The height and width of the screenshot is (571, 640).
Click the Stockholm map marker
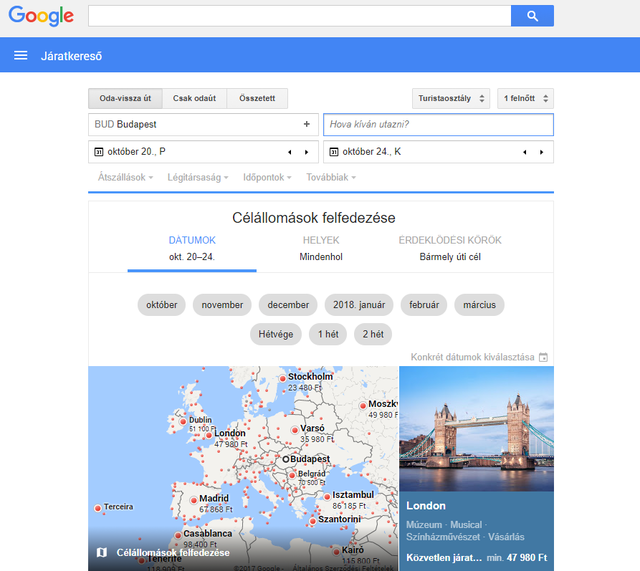tap(282, 379)
